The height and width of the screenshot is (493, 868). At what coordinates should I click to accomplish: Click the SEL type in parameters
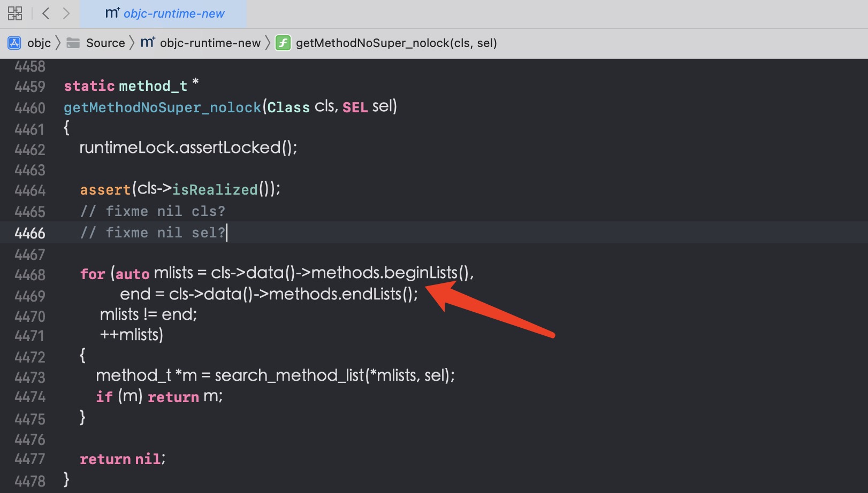tap(355, 107)
